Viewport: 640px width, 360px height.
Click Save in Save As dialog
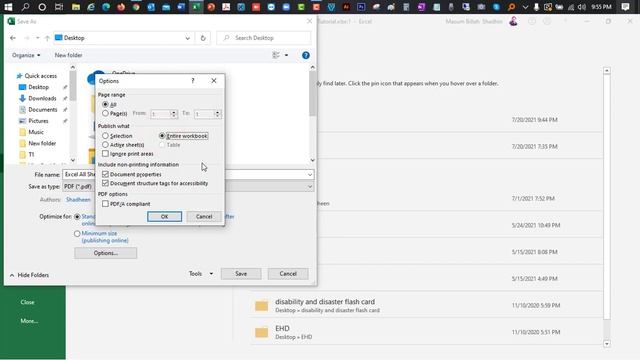pyautogui.click(x=241, y=273)
